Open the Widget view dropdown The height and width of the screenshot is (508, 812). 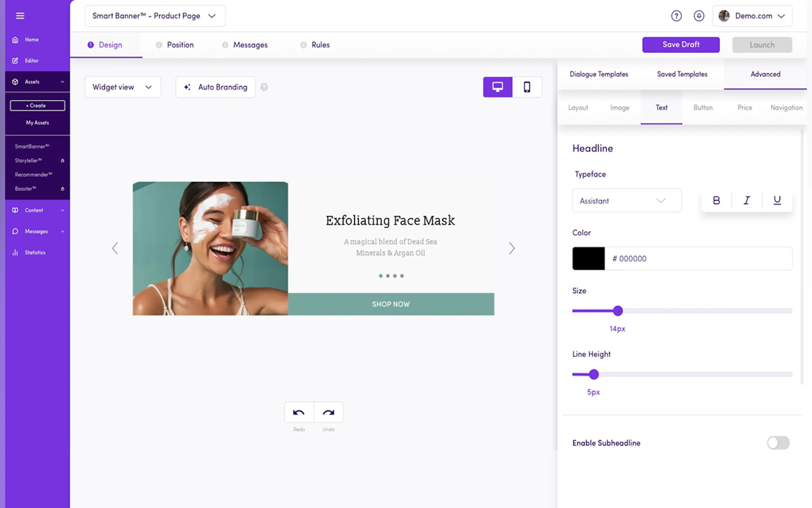click(122, 87)
